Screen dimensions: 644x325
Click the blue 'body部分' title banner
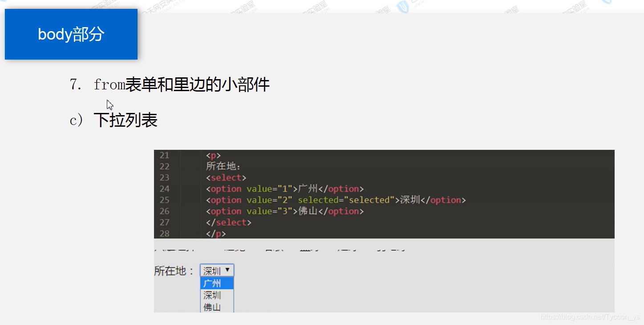(x=71, y=34)
